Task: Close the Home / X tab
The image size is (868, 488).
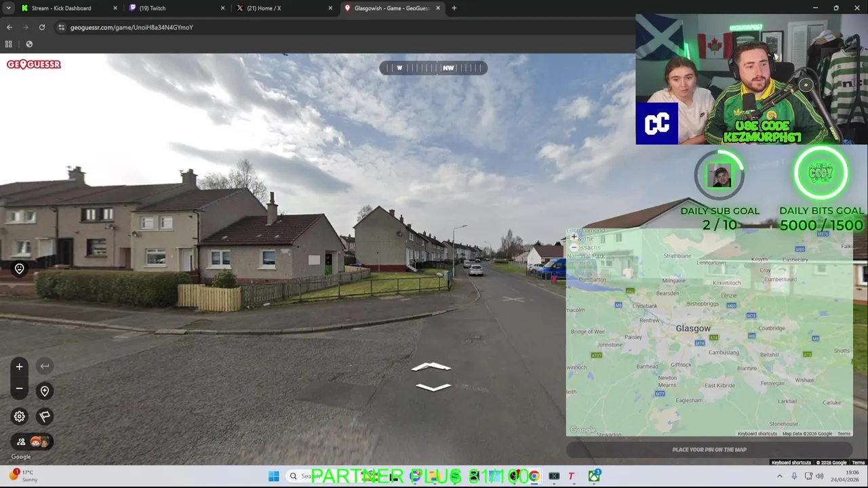Action: pos(330,8)
